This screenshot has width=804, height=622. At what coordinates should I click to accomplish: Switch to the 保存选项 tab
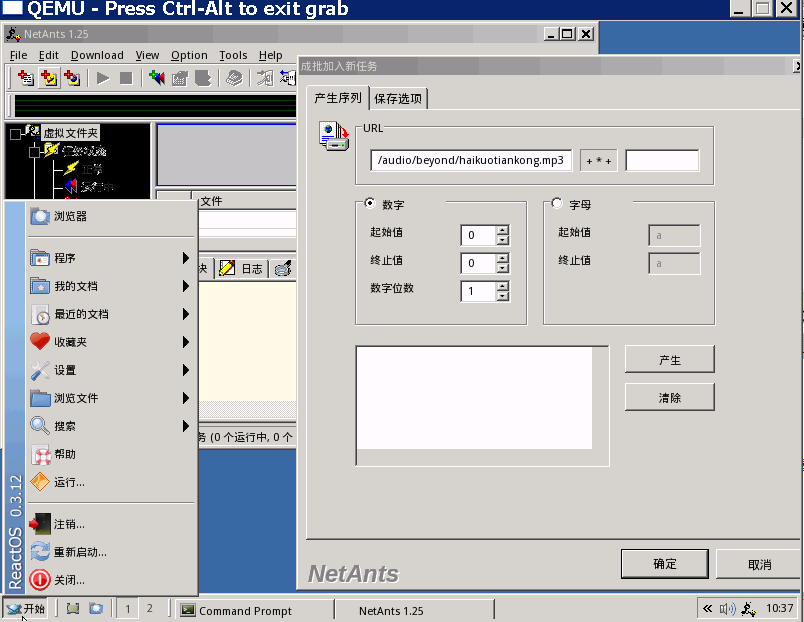398,98
